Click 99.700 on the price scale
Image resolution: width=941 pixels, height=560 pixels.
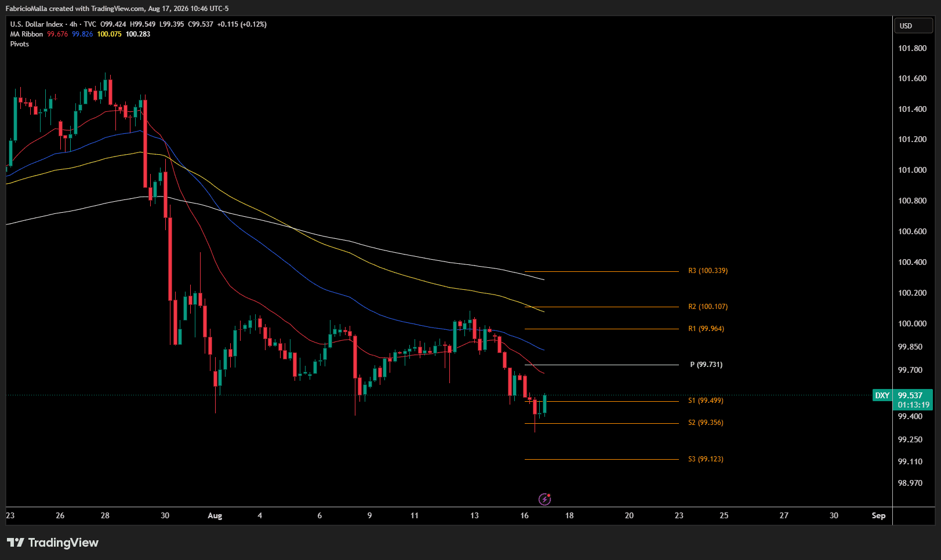(910, 370)
